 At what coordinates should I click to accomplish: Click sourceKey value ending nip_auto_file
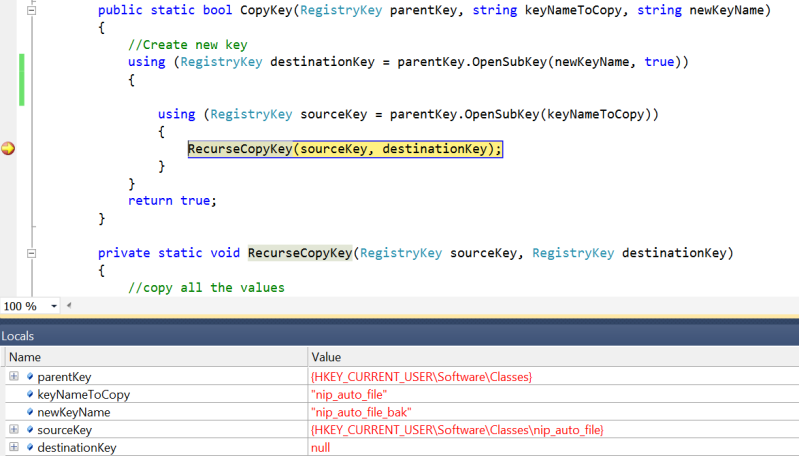(x=457, y=429)
